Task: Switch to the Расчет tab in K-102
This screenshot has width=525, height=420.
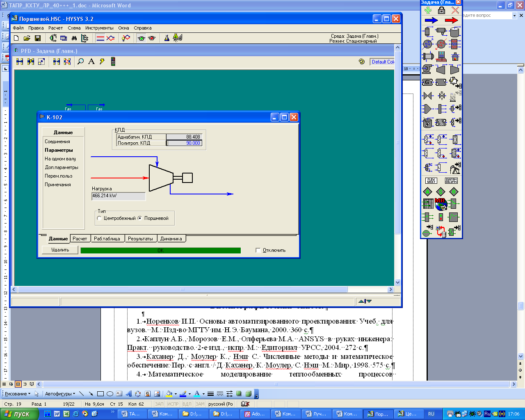Action: (x=80, y=239)
